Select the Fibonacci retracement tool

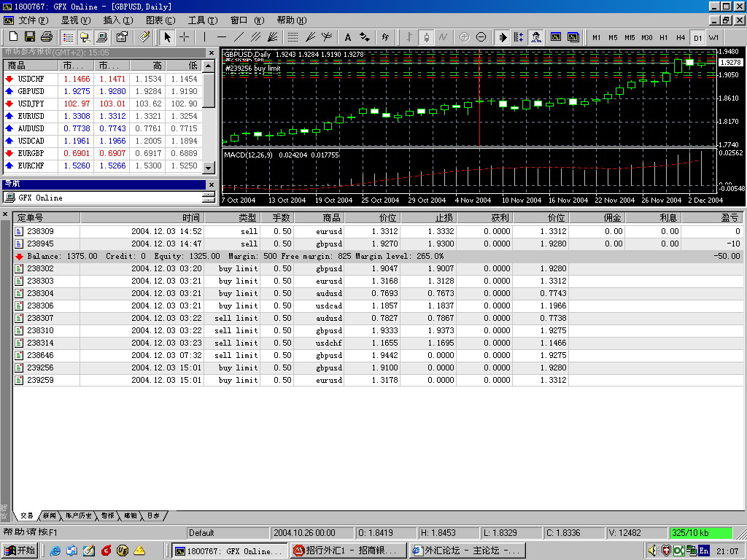coord(293,36)
